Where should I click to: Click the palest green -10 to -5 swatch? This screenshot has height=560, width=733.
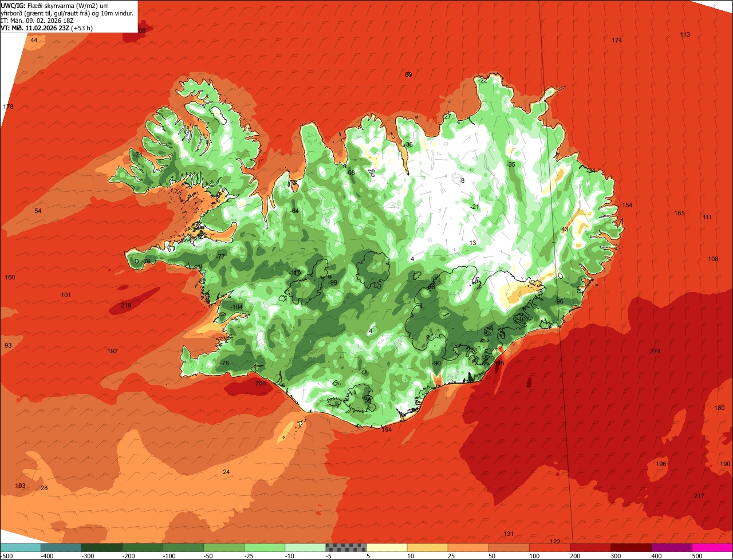click(305, 547)
